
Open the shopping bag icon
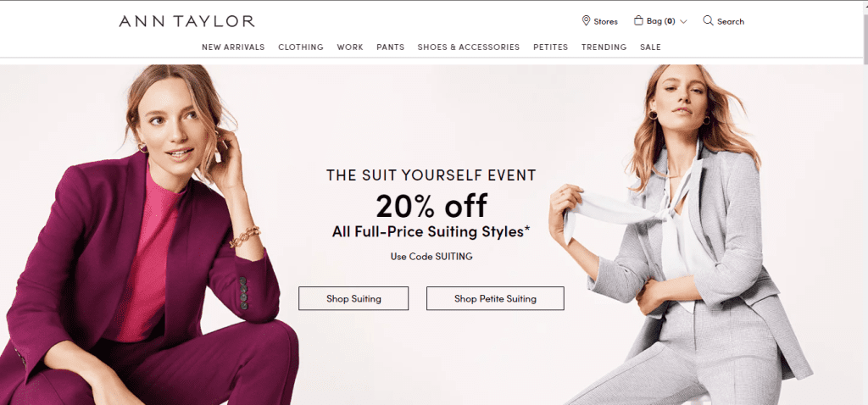pos(638,21)
